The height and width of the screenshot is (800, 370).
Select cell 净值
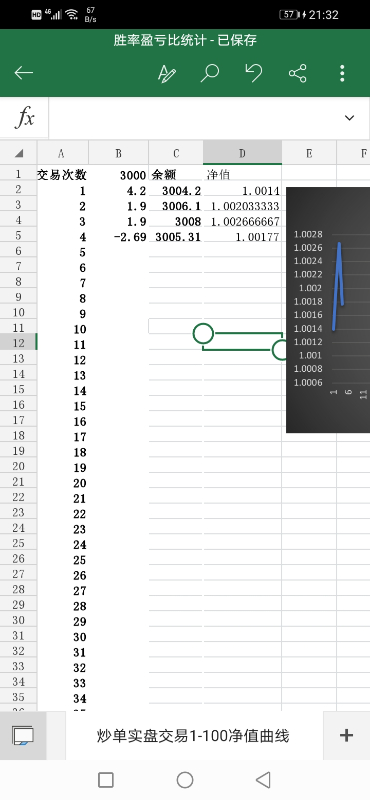(242, 175)
